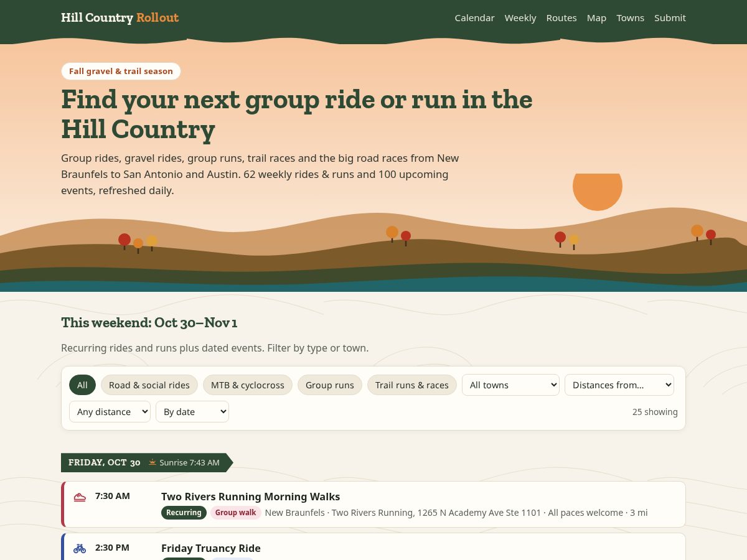This screenshot has width=747, height=560.
Task: Go to the Weekly page
Action: coord(520,18)
